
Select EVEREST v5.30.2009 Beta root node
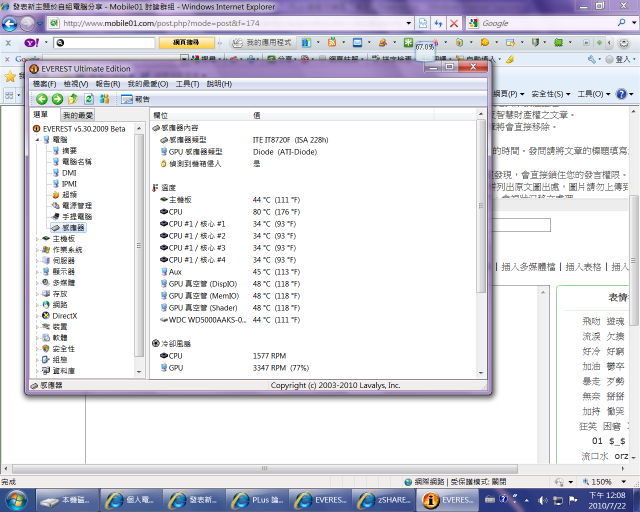79,129
